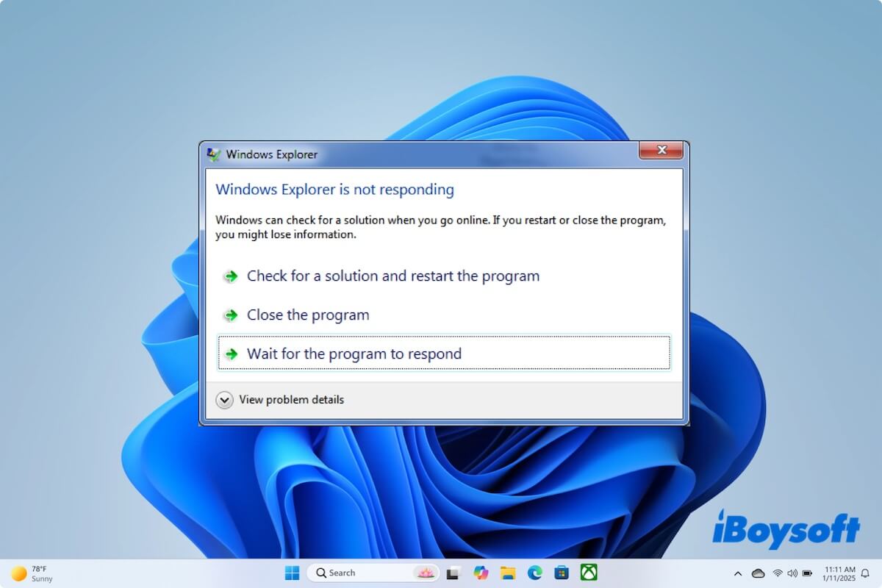Click the taskbar Search box
The image size is (882, 588).
[x=373, y=573]
